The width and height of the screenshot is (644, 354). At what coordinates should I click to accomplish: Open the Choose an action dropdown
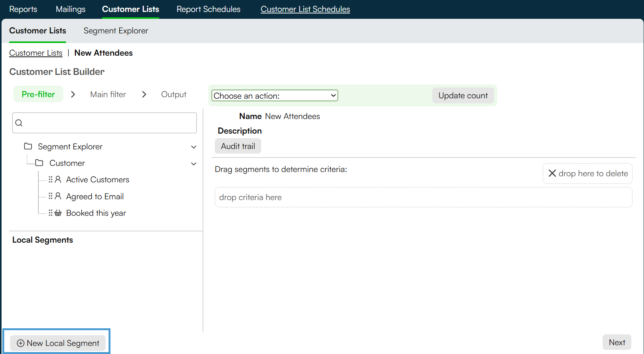pyautogui.click(x=275, y=96)
